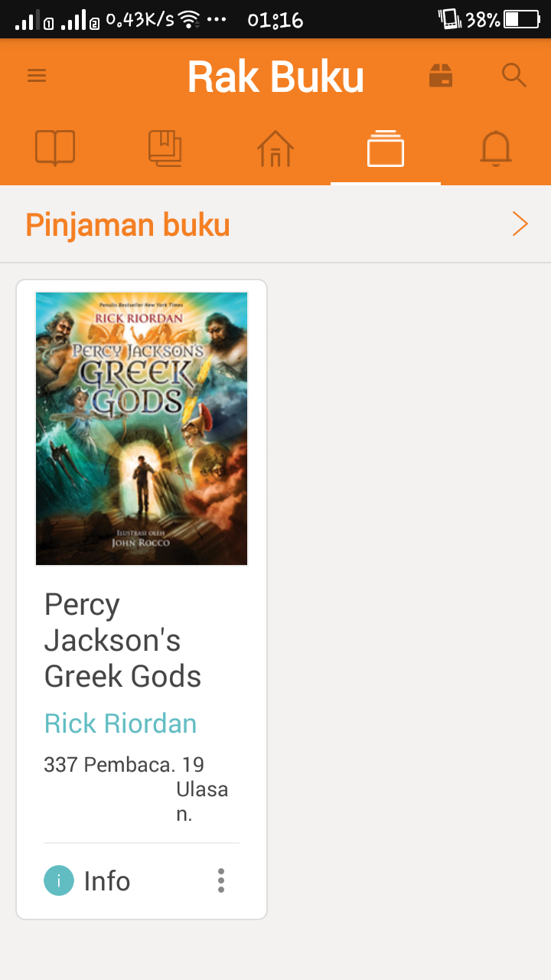Switch to the open book tab
This screenshot has width=551, height=980.
click(x=55, y=148)
